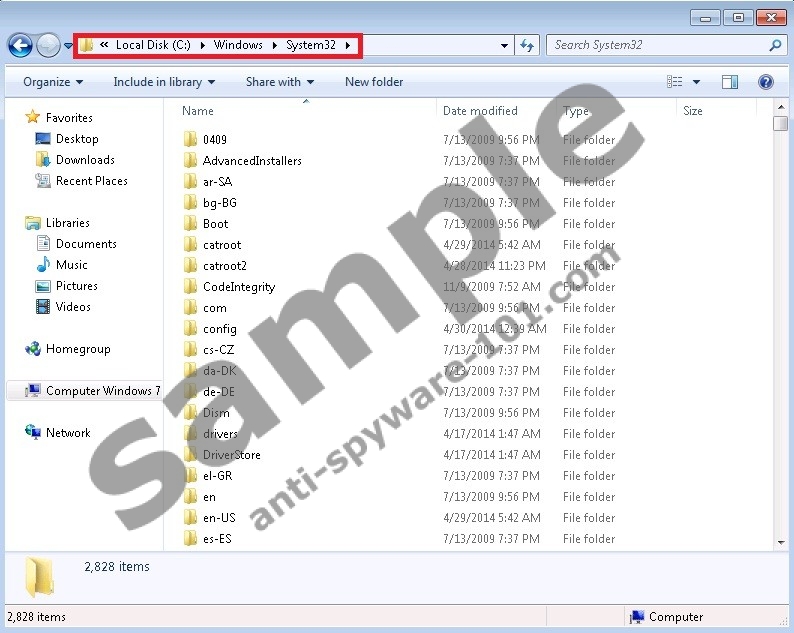794x633 pixels.
Task: Click Local Disk (C:) in address bar
Action: tap(153, 45)
